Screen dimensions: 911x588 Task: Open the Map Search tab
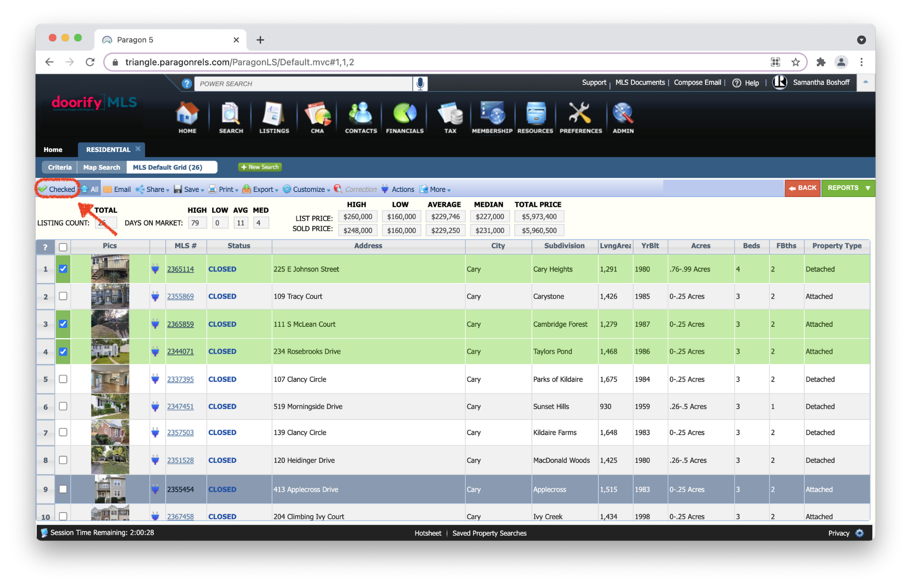coord(102,167)
